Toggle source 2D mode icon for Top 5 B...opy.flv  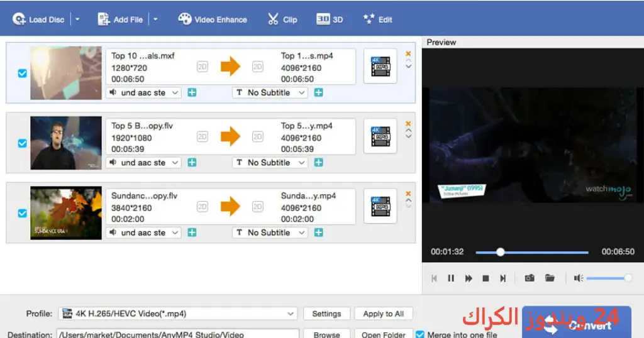[202, 136]
